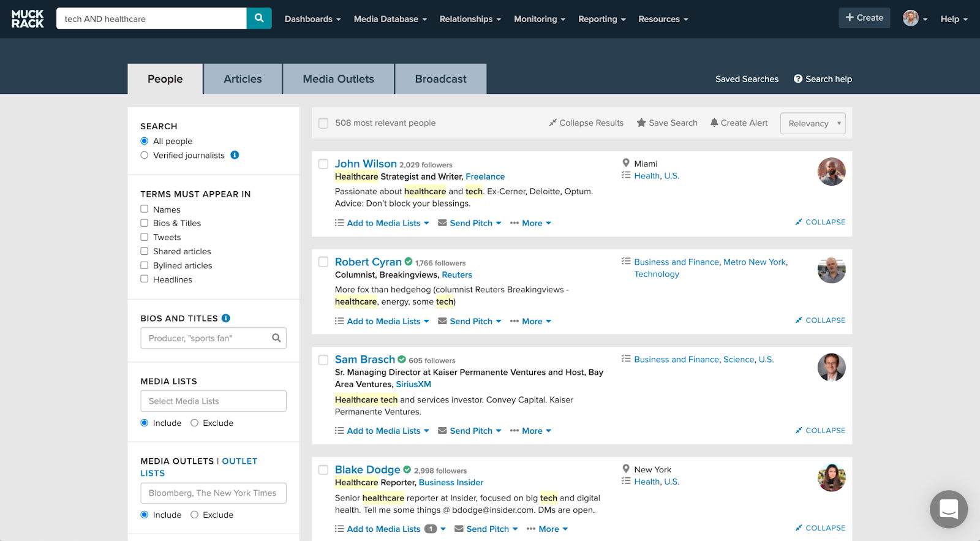Open the Relevancy sort dropdown
Viewport: 980px width, 541px height.
[x=813, y=123]
